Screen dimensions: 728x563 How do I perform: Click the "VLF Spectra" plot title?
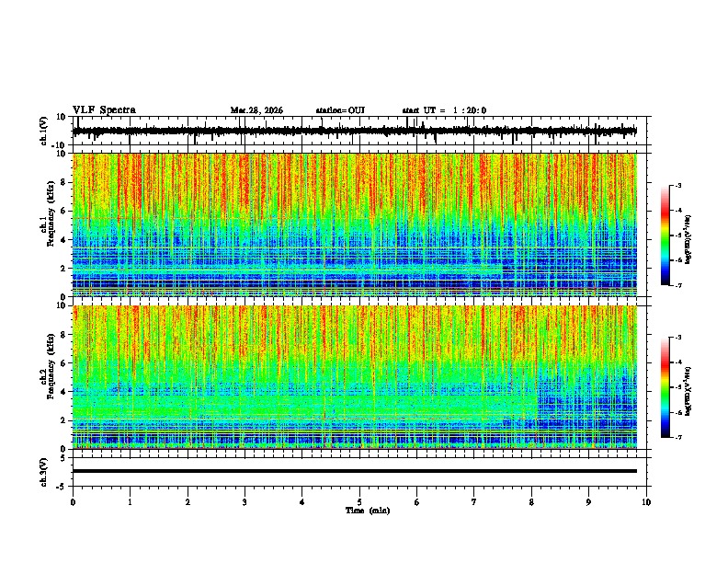click(x=104, y=110)
